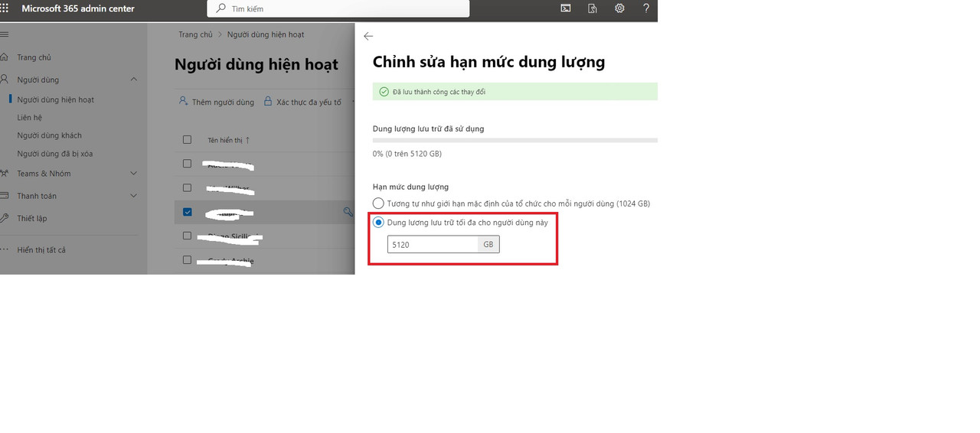
Task: Toggle the select-all checkbox in the table header
Action: tap(188, 139)
